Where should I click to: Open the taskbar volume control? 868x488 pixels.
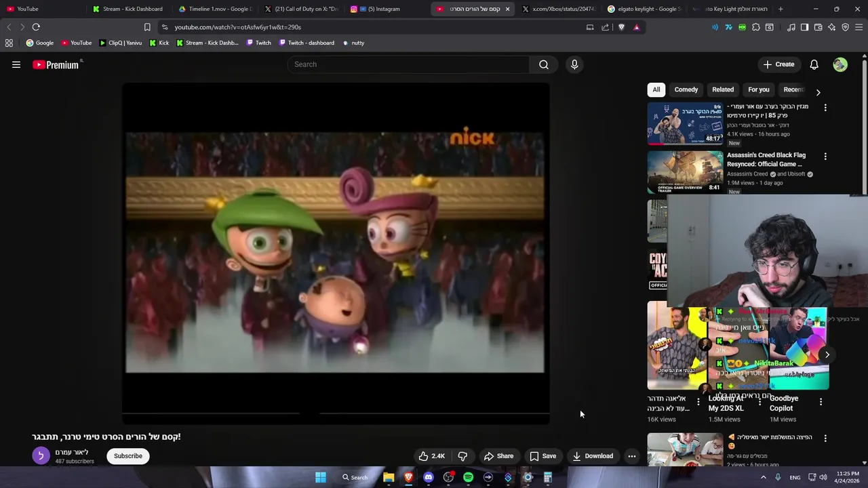(823, 477)
